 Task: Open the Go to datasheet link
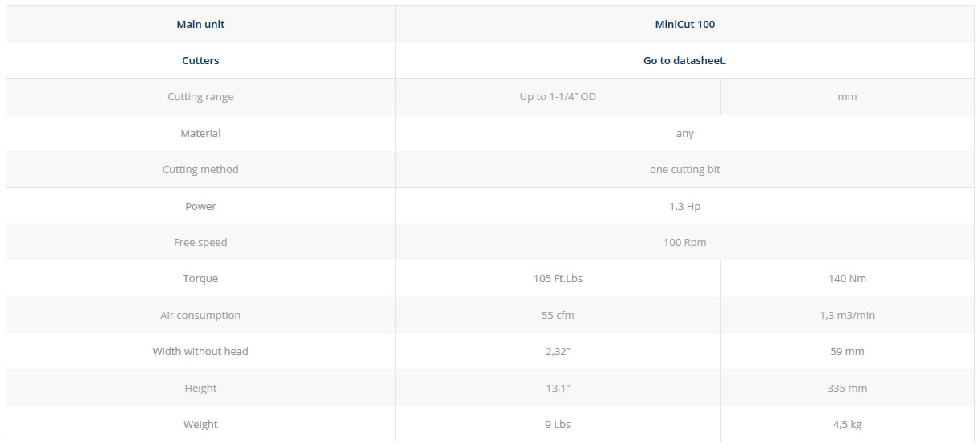pyautogui.click(x=684, y=60)
